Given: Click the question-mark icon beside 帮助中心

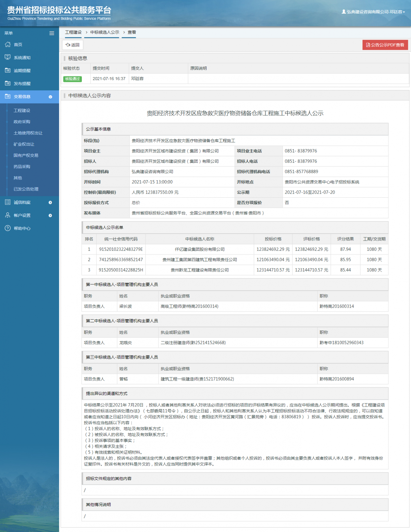Looking at the screenshot, I should click(x=8, y=228).
